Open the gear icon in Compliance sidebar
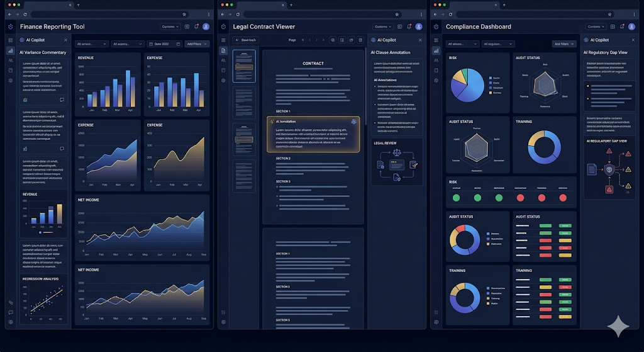644x352 pixels. 436,81
